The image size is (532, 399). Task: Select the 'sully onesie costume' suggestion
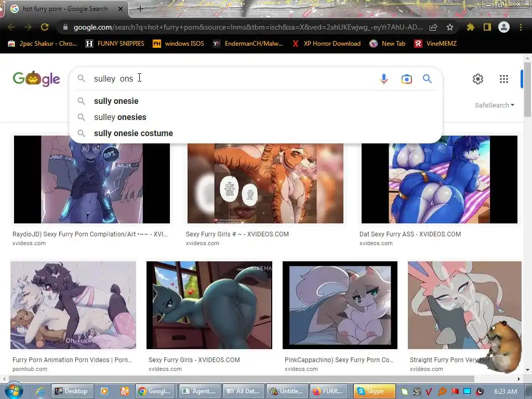(256, 134)
